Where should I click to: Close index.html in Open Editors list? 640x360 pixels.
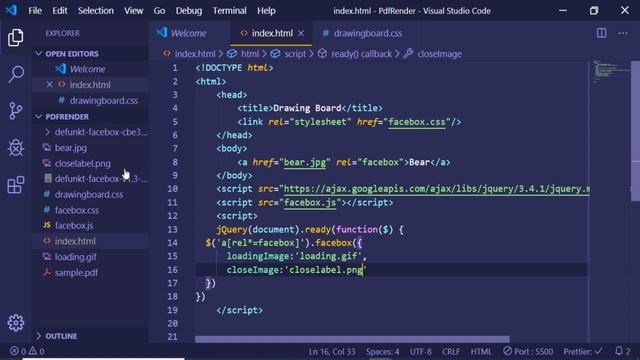click(49, 84)
